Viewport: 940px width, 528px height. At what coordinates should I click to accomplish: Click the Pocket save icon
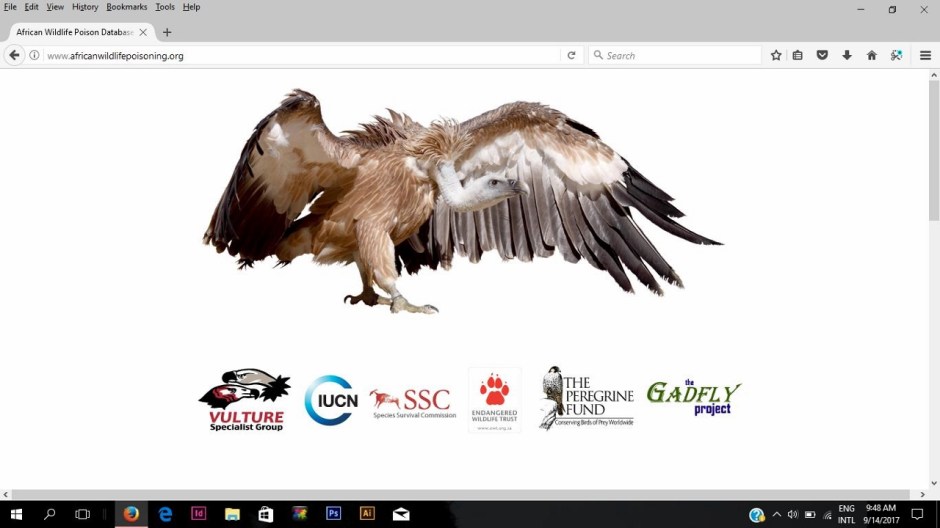(x=822, y=56)
